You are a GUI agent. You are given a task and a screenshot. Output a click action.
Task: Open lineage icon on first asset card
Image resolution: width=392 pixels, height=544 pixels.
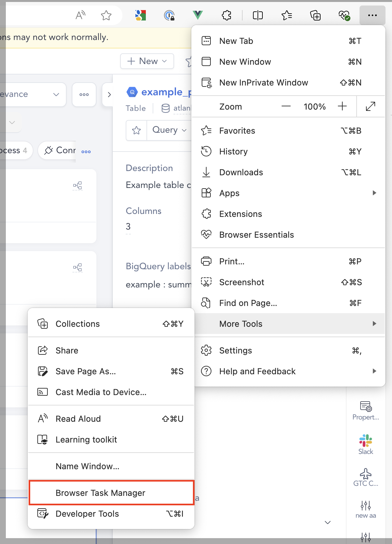[78, 186]
